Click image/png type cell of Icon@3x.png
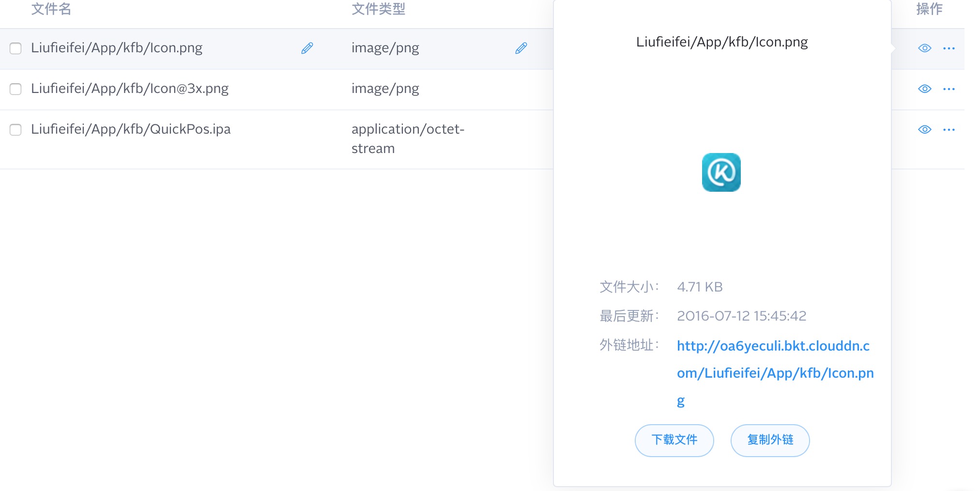This screenshot has height=491, width=980. tap(385, 89)
